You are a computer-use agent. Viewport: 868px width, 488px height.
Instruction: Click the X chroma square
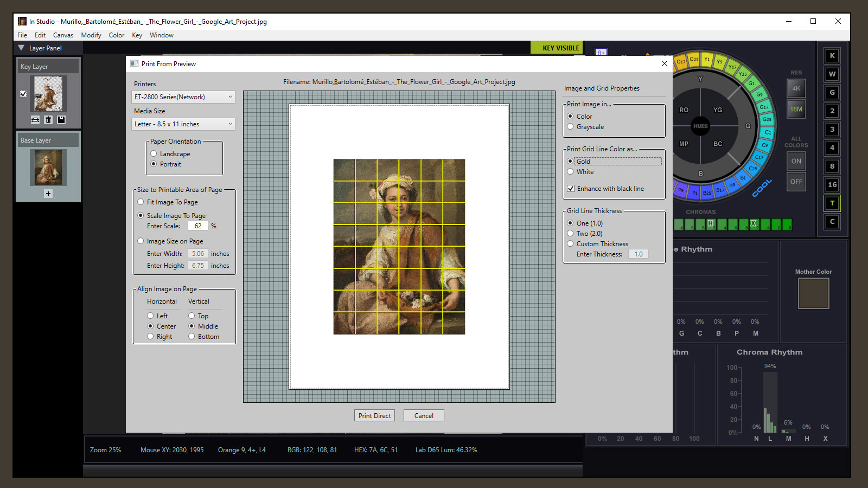[x=753, y=224]
